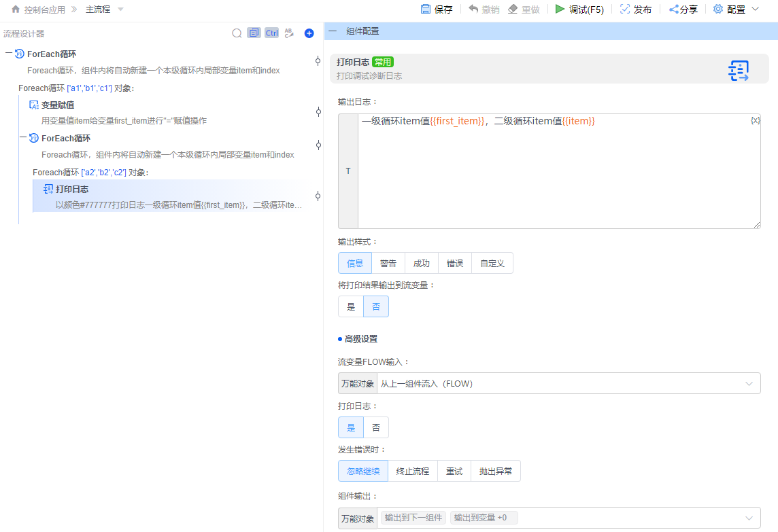Select the nested ForEach循环 title

pos(66,139)
